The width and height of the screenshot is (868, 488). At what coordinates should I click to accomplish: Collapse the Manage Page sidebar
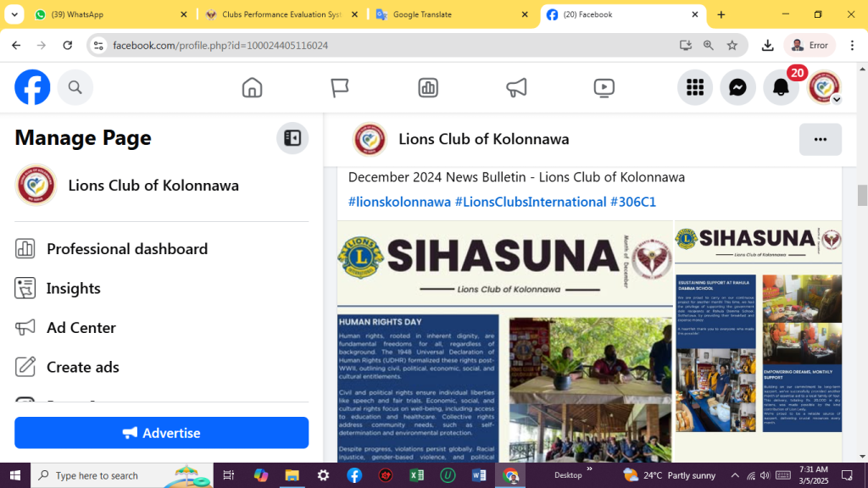coord(292,138)
